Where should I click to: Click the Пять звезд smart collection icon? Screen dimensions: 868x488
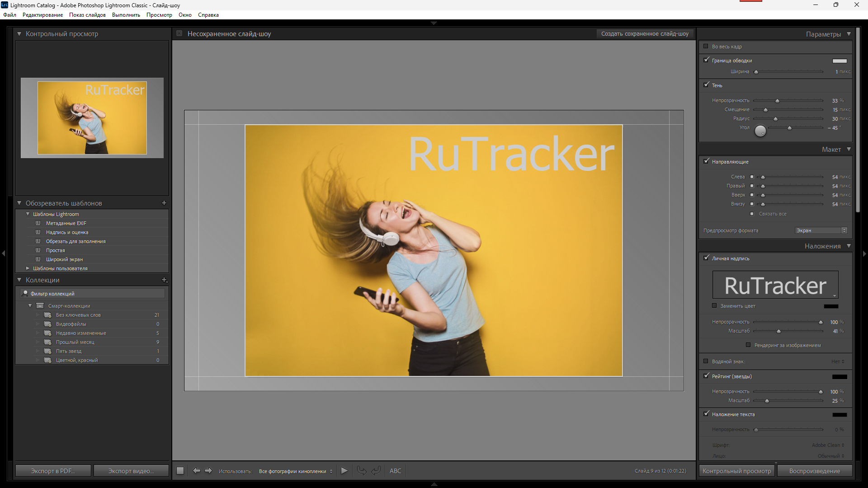pyautogui.click(x=47, y=351)
